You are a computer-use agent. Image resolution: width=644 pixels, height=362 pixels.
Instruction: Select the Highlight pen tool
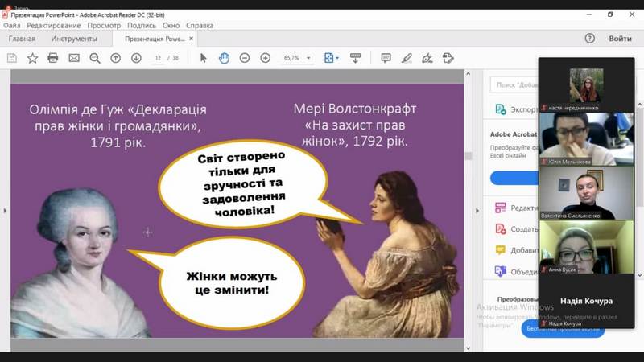pyautogui.click(x=407, y=58)
